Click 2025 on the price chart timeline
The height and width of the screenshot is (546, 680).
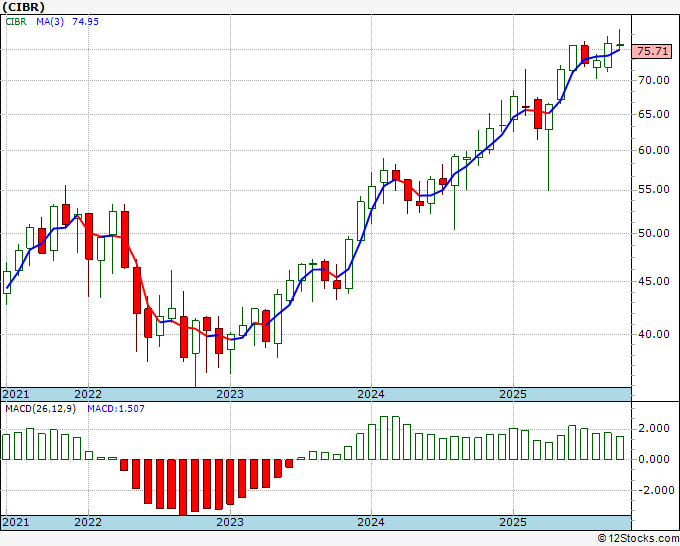[513, 394]
